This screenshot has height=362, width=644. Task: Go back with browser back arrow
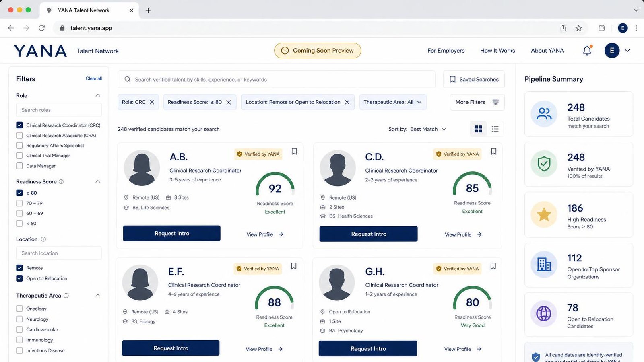(11, 28)
